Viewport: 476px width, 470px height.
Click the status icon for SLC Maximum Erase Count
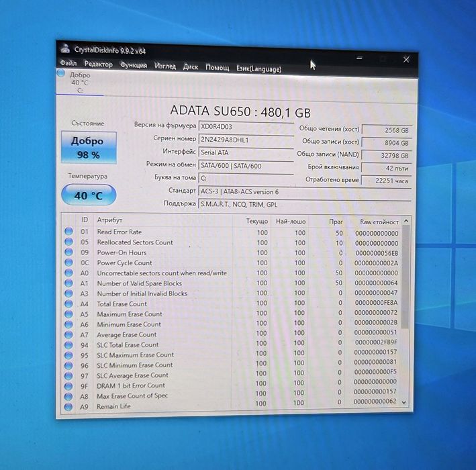click(x=69, y=355)
